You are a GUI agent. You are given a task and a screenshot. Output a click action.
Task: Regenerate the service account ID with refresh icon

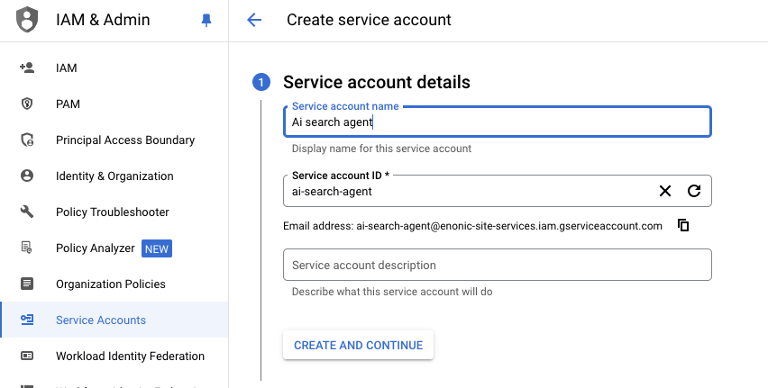pyautogui.click(x=694, y=191)
